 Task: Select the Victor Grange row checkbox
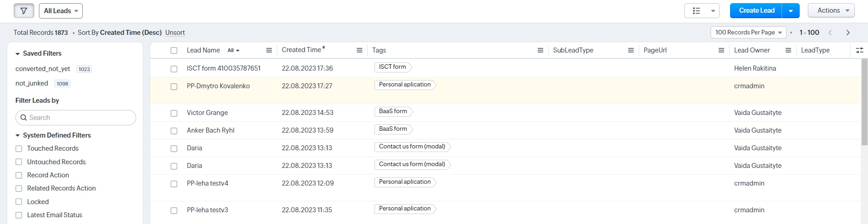click(x=174, y=113)
